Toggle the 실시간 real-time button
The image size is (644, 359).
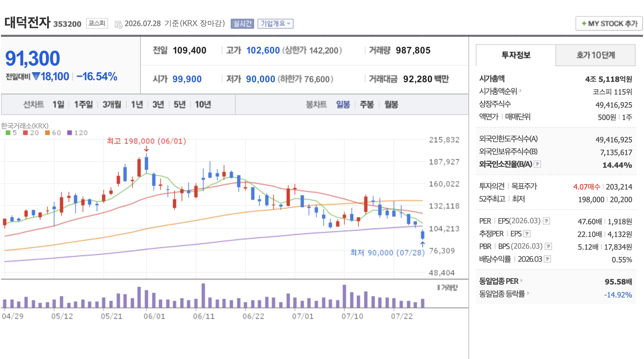tap(242, 24)
